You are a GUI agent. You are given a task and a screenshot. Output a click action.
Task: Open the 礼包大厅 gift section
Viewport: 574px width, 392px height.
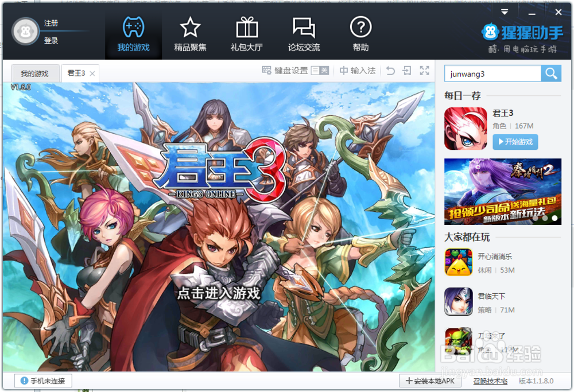pyautogui.click(x=247, y=34)
